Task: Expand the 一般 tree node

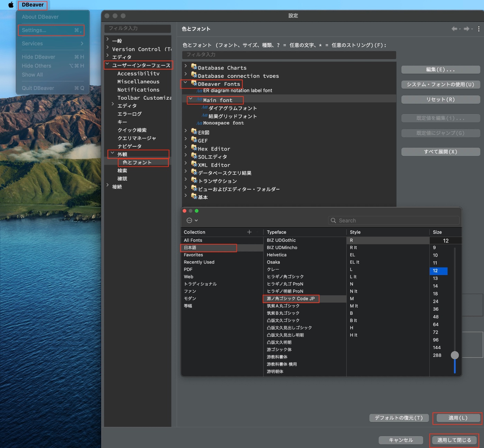Action: click(x=108, y=39)
